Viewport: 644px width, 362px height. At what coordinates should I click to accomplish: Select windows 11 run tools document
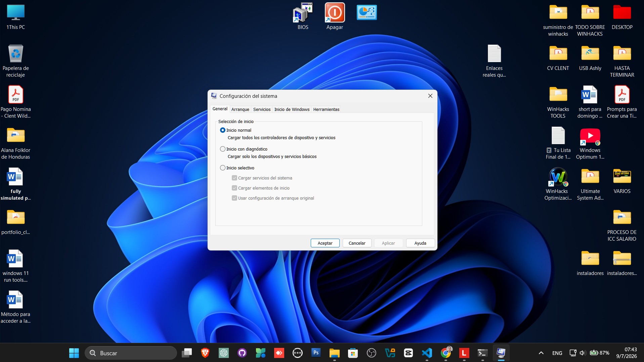tap(16, 266)
